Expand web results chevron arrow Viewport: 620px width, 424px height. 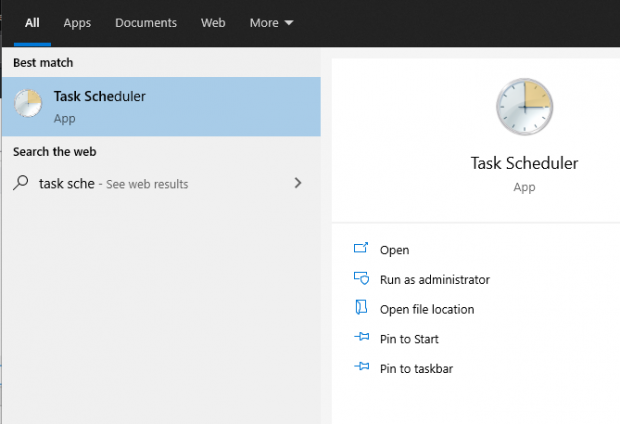298,183
